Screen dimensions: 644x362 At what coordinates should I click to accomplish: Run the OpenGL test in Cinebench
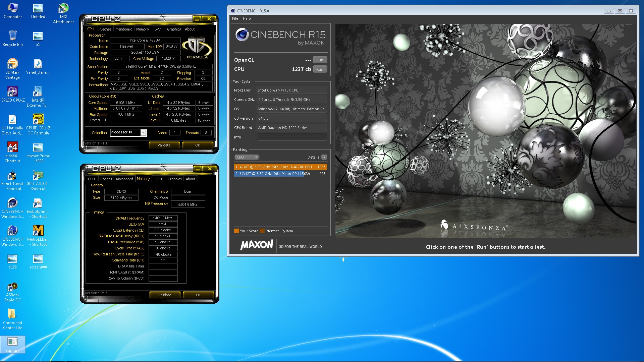click(320, 60)
